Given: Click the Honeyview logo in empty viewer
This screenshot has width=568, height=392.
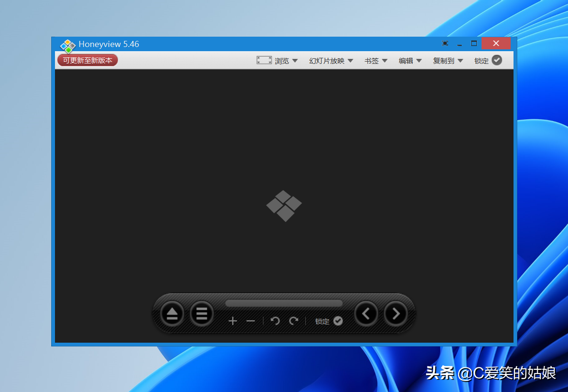Looking at the screenshot, I should (x=284, y=206).
